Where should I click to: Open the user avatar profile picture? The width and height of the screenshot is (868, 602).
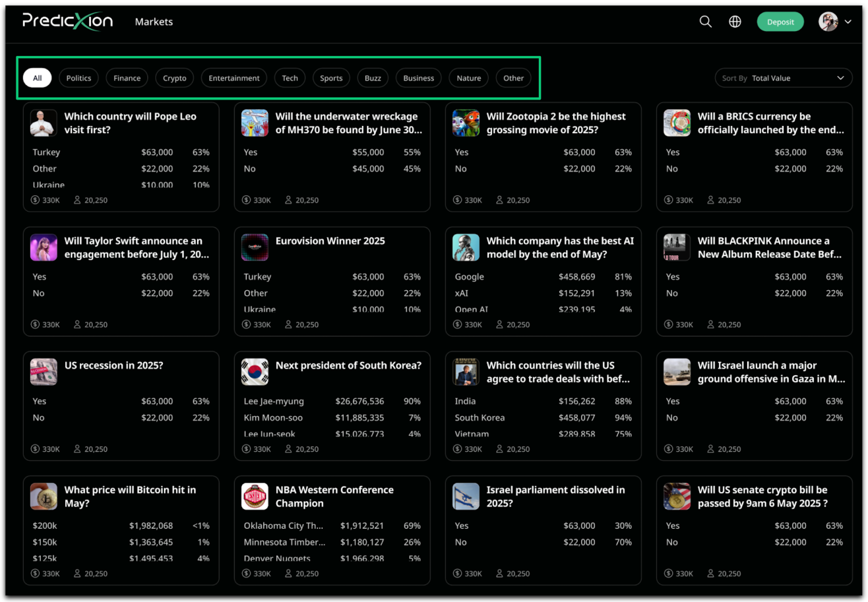coord(828,22)
